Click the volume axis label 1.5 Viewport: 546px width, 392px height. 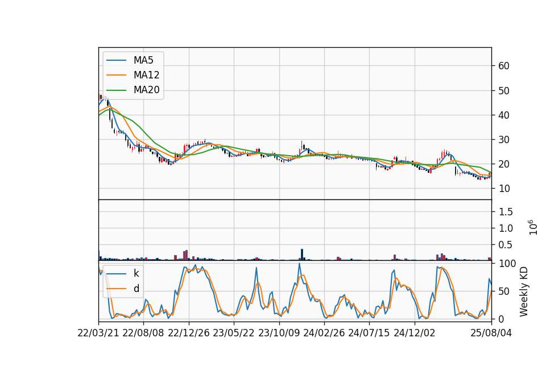coord(506,211)
